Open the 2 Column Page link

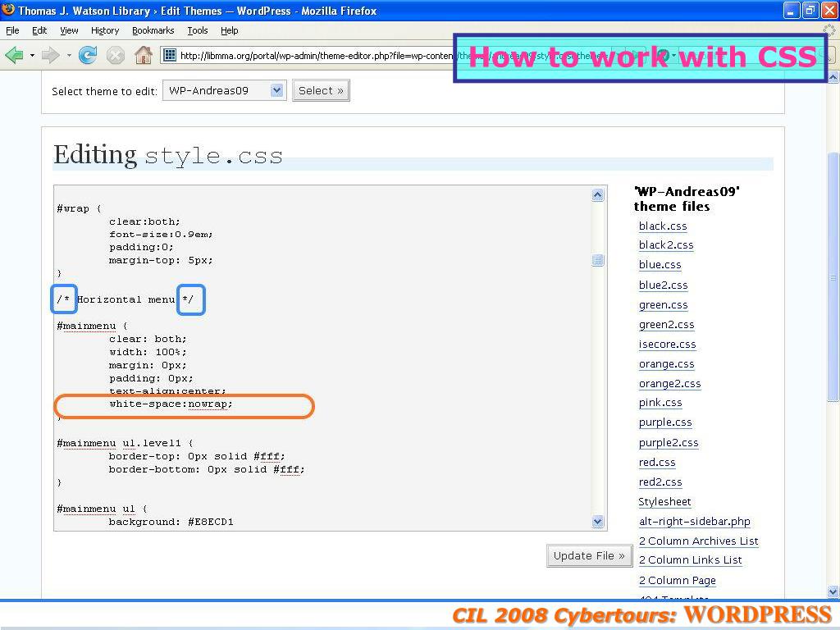[677, 580]
